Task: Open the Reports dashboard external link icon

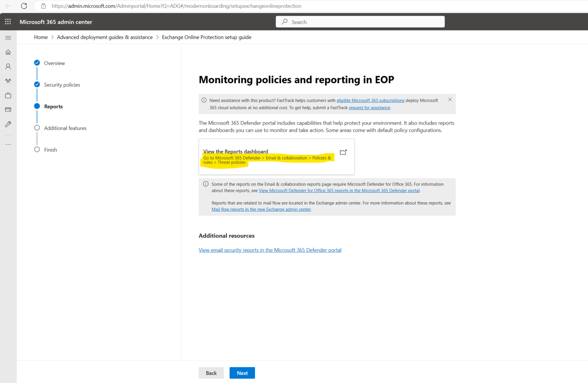Action: pos(343,152)
